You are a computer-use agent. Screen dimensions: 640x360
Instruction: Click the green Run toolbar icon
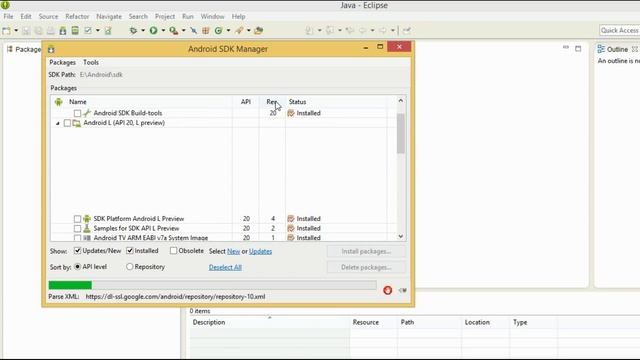tap(153, 31)
